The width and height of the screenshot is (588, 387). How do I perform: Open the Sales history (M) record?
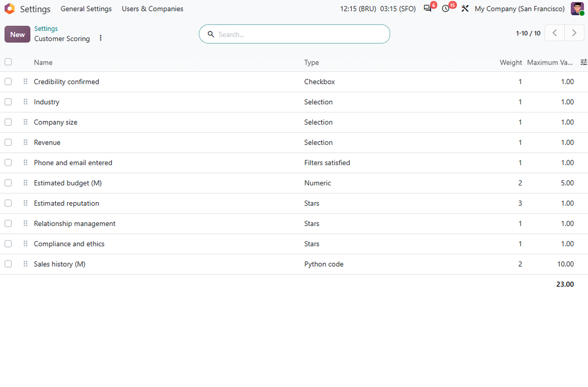pyautogui.click(x=60, y=264)
